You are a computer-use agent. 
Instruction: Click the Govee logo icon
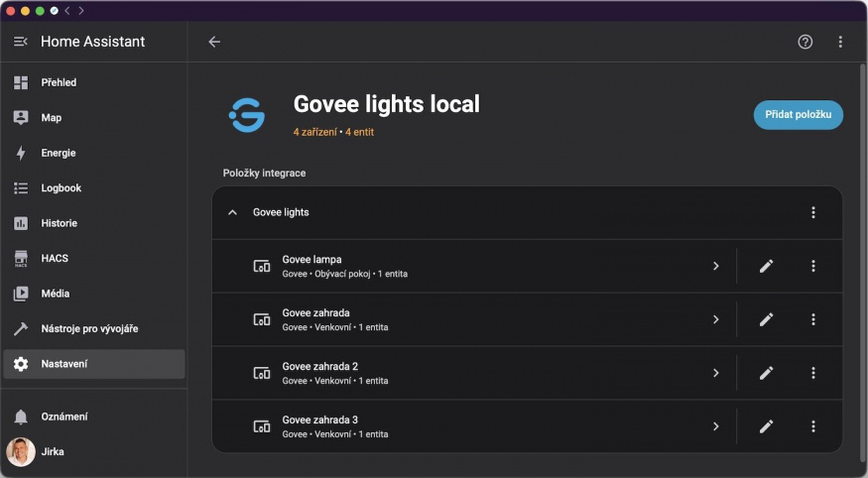tap(247, 115)
